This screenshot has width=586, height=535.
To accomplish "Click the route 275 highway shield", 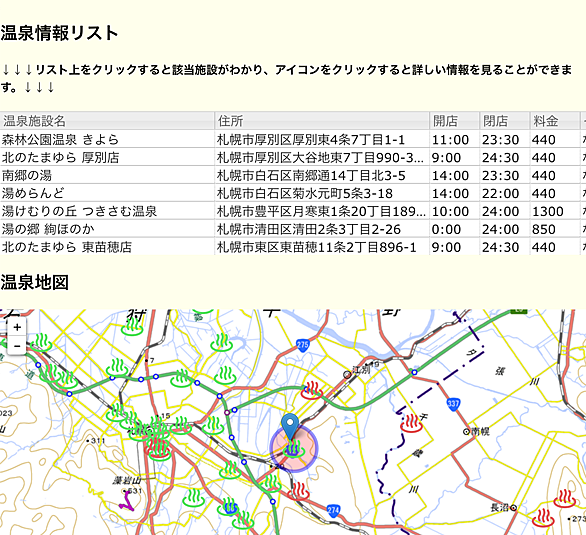I will pos(303,345).
